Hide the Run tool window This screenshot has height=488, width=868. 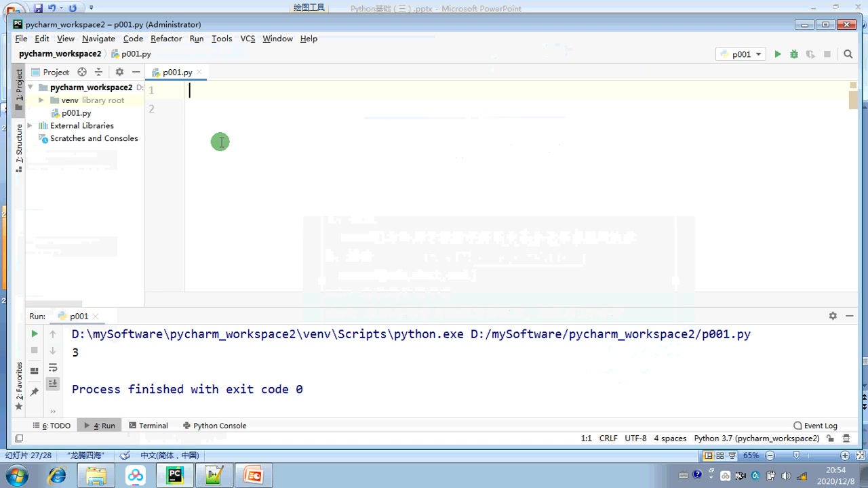tap(850, 316)
